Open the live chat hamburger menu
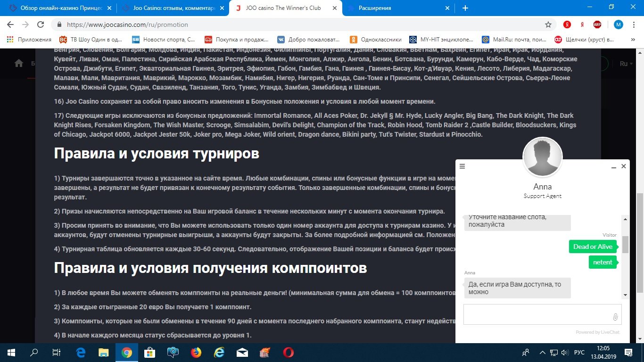This screenshot has height=362, width=644. pyautogui.click(x=462, y=166)
